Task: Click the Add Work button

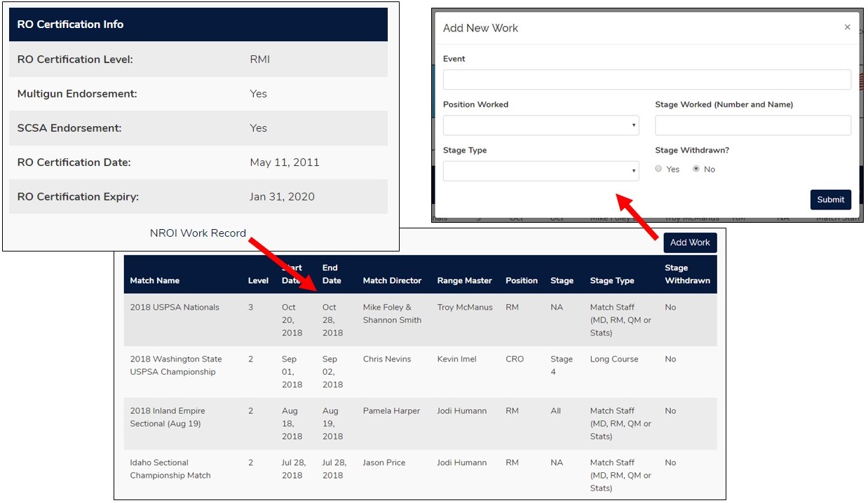Action: [x=690, y=242]
